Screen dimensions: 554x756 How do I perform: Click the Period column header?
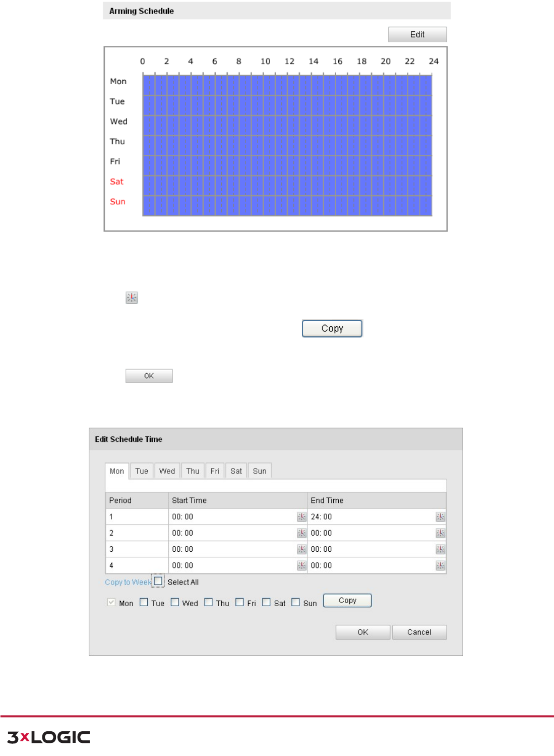click(x=137, y=500)
